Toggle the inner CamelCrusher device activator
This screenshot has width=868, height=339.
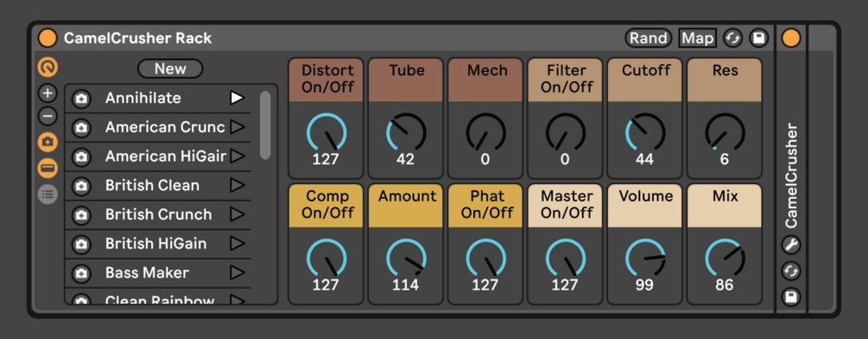click(791, 38)
